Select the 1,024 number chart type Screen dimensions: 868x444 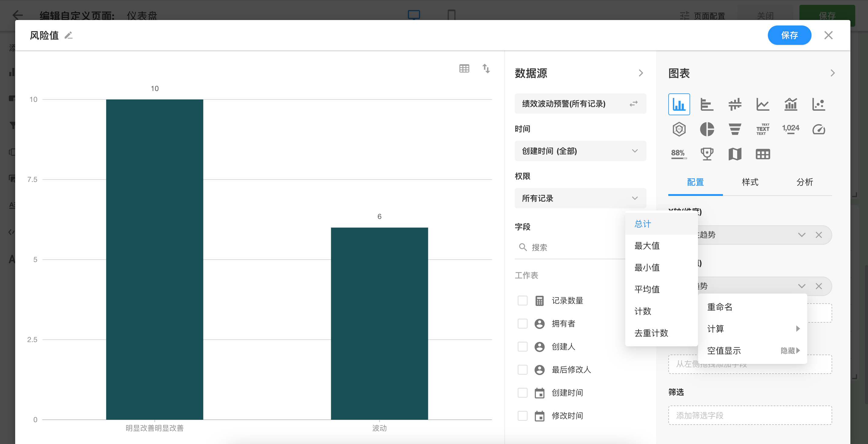click(x=791, y=129)
